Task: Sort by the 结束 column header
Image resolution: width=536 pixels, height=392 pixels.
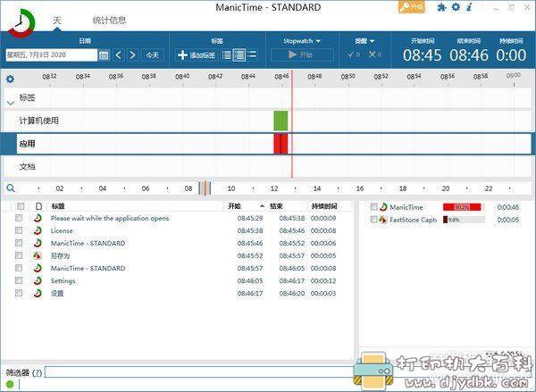Action: (276, 206)
